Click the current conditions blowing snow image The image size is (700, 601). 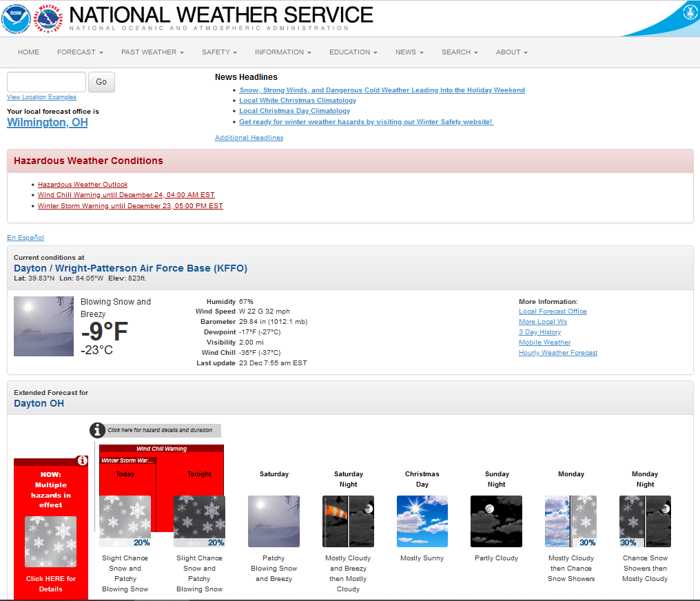point(44,327)
